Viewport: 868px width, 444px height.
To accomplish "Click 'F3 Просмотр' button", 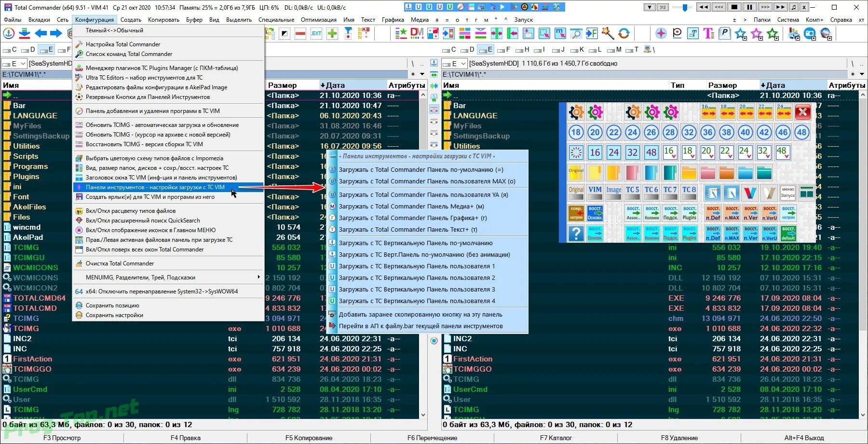I will (x=62, y=438).
